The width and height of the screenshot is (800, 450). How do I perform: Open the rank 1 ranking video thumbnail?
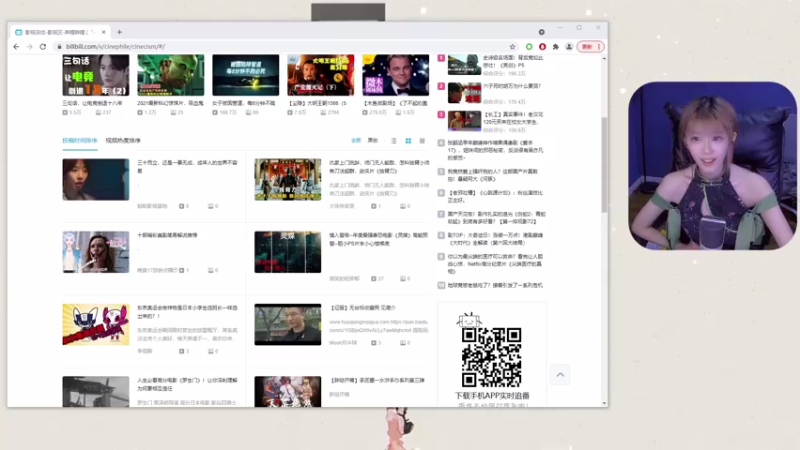(464, 65)
